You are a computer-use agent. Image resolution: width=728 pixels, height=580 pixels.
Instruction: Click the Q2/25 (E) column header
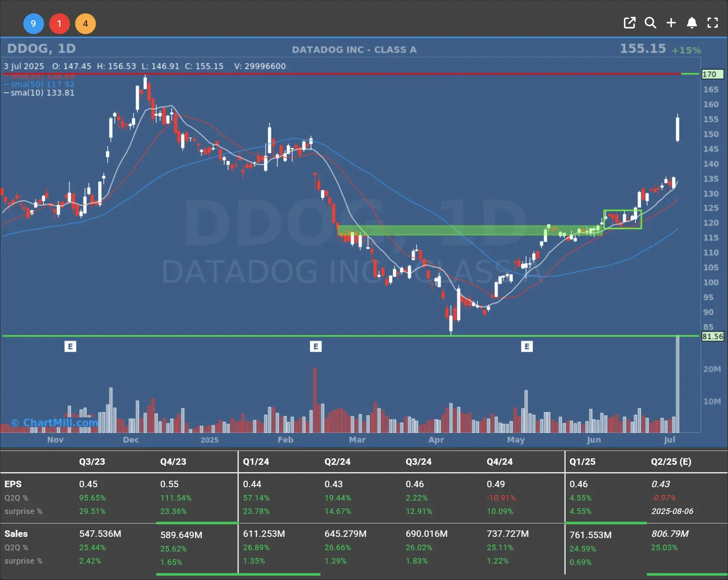[671, 461]
